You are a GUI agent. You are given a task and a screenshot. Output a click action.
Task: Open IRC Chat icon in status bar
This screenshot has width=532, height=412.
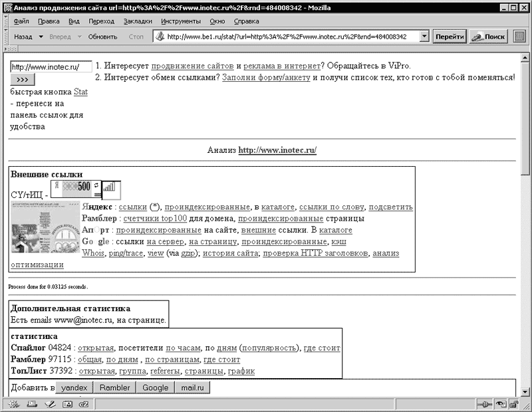pyautogui.click(x=84, y=404)
